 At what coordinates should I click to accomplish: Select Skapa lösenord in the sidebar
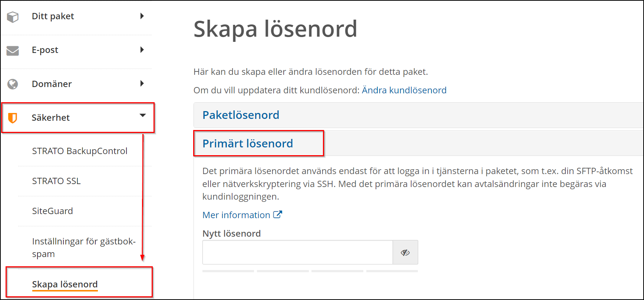click(x=65, y=284)
